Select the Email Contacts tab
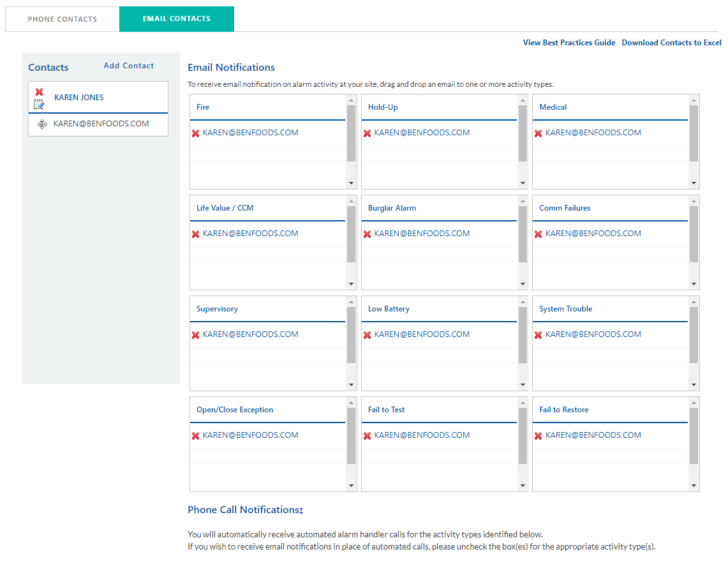 (177, 19)
